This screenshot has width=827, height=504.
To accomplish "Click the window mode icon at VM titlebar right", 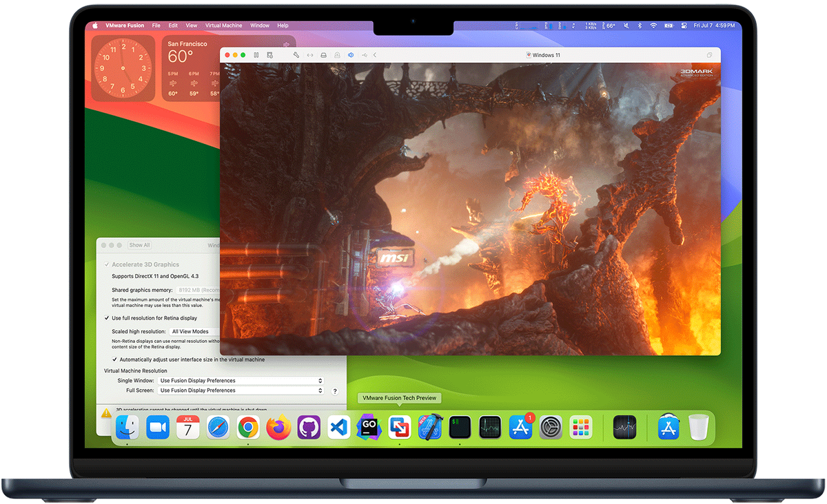I will point(710,55).
